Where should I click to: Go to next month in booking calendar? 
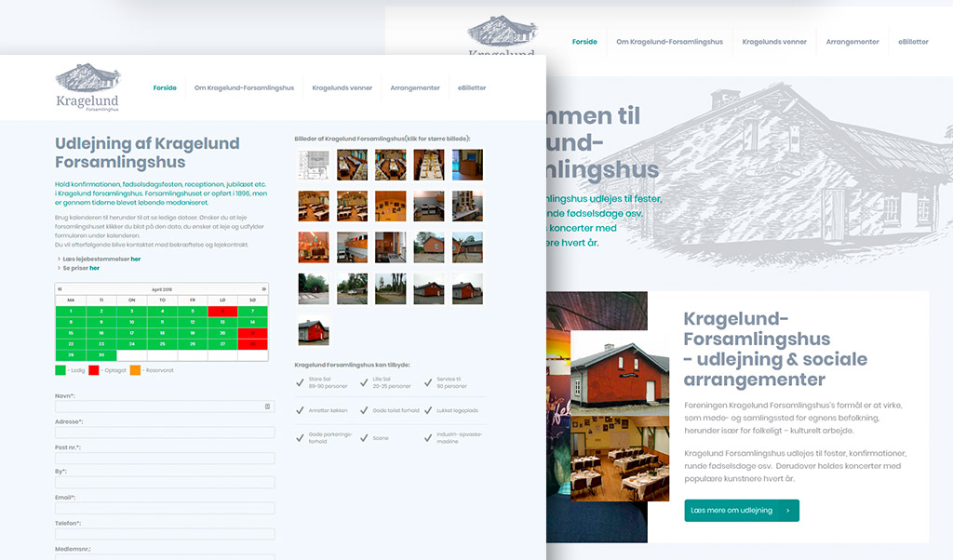263,289
